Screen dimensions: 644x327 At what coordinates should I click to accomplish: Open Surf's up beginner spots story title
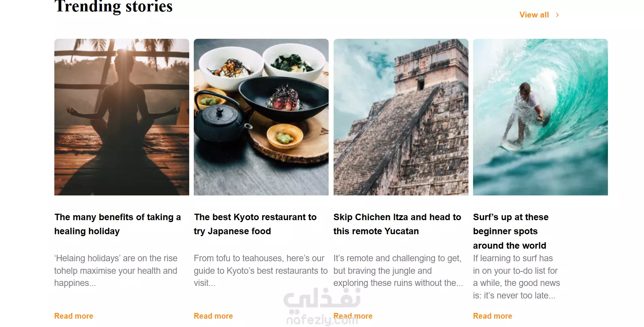click(511, 231)
